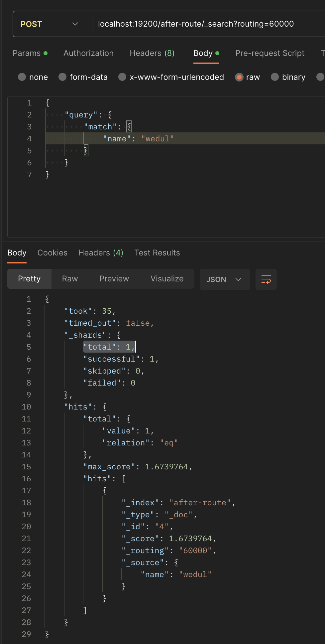Click the "value": 1 response line

(x=128, y=431)
